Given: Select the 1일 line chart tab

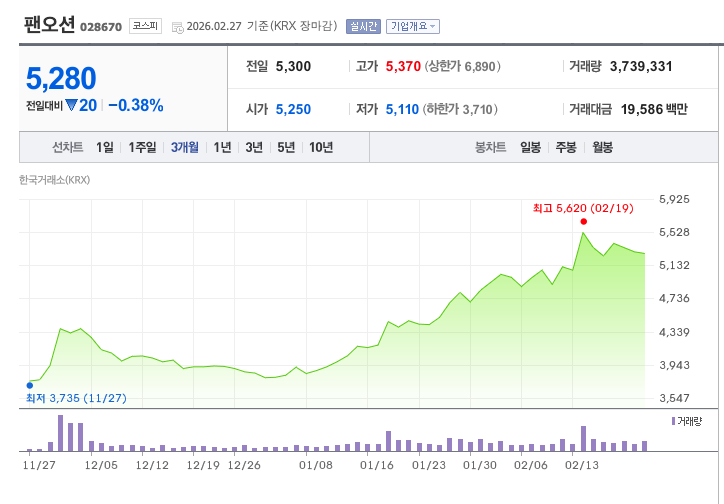Looking at the screenshot, I should click(x=105, y=147).
